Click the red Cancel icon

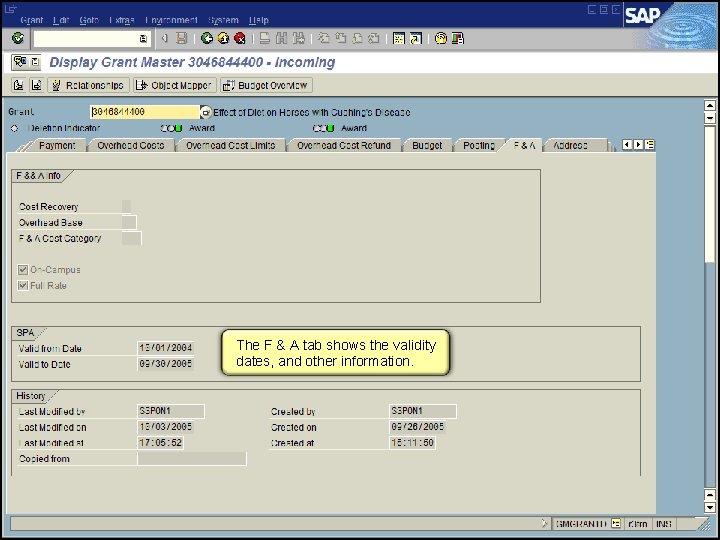pyautogui.click(x=240, y=38)
